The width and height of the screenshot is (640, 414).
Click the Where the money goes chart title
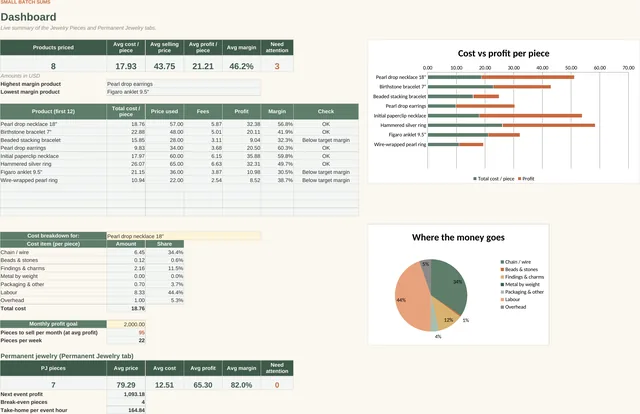click(458, 238)
